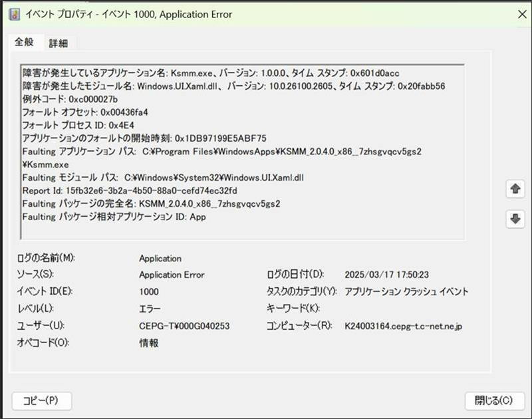Screen dimensions: 532x419
Task: Click the application name Ksmm.exe line
Action: tap(211, 73)
